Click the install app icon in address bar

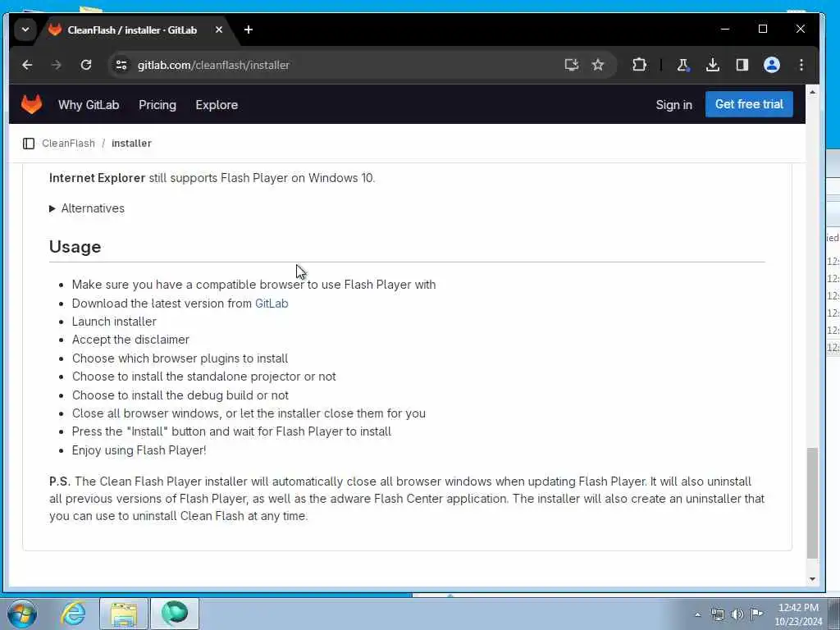click(571, 65)
